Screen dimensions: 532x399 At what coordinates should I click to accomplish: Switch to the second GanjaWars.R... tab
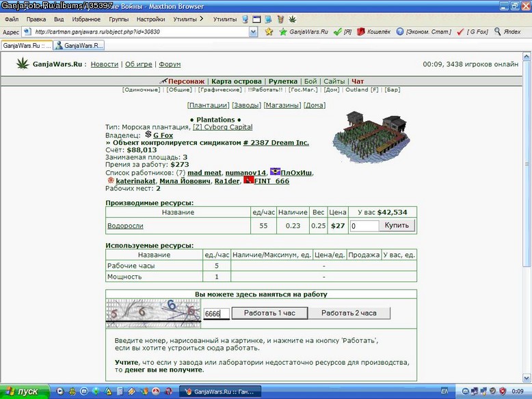coord(79,45)
